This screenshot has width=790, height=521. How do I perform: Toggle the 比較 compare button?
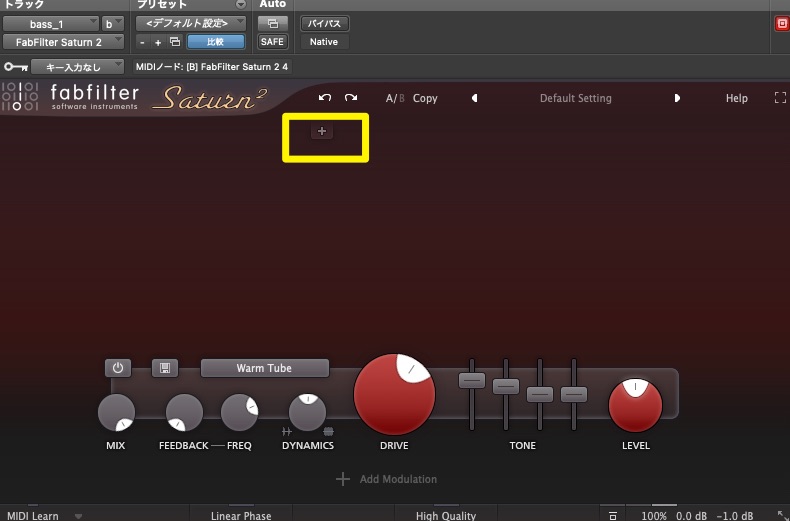pyautogui.click(x=216, y=42)
